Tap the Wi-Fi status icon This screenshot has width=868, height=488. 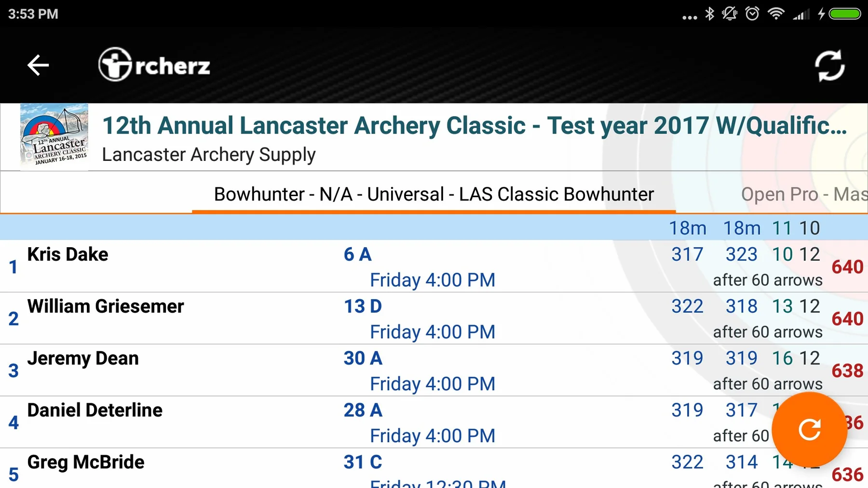tap(776, 13)
